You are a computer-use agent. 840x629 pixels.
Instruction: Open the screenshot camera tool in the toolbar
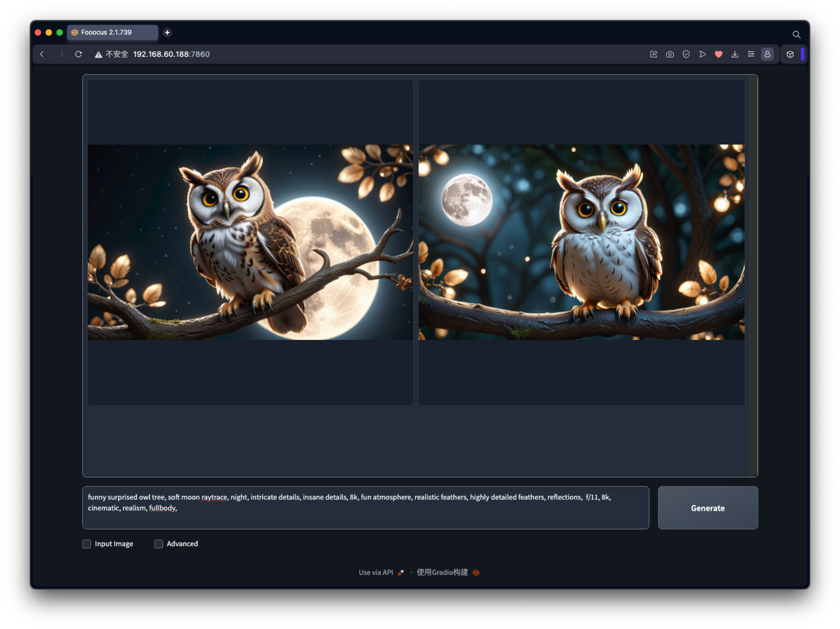pos(669,54)
